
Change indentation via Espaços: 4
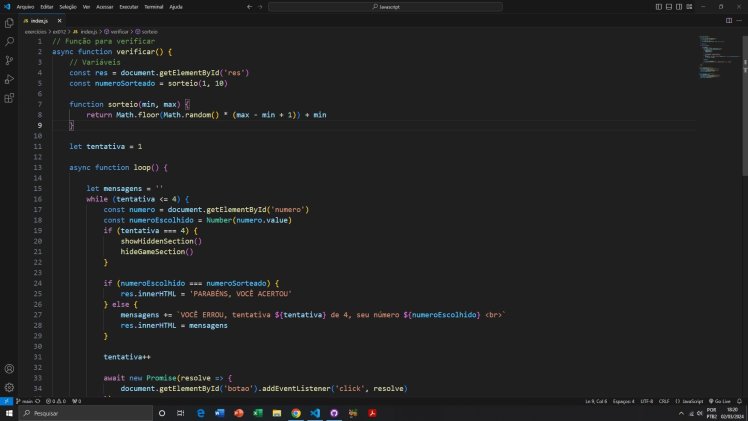623,401
